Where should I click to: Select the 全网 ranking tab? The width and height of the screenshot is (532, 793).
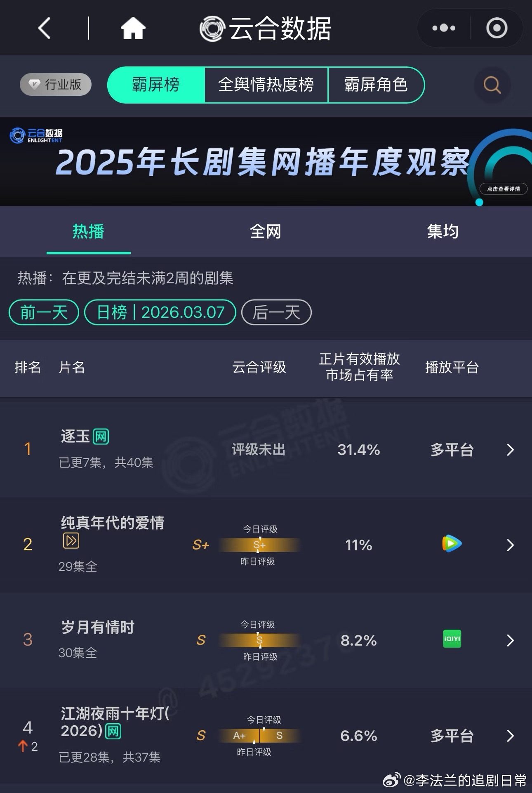266,232
